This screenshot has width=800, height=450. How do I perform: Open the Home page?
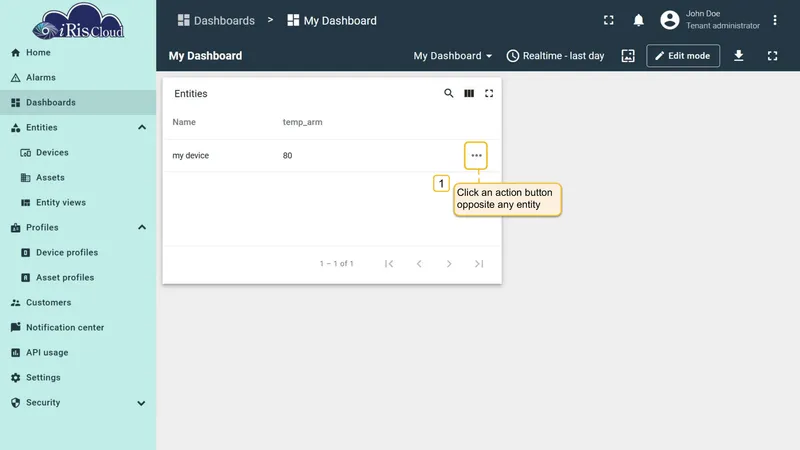pos(78,53)
